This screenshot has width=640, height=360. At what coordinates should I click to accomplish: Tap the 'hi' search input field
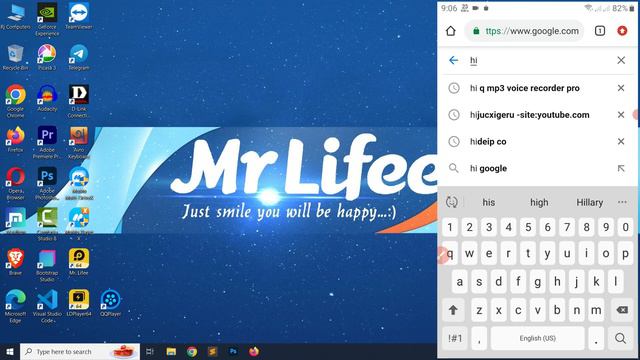537,60
